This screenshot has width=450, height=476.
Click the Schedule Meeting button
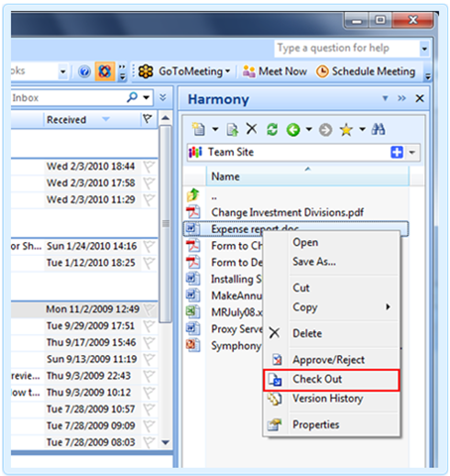click(366, 71)
